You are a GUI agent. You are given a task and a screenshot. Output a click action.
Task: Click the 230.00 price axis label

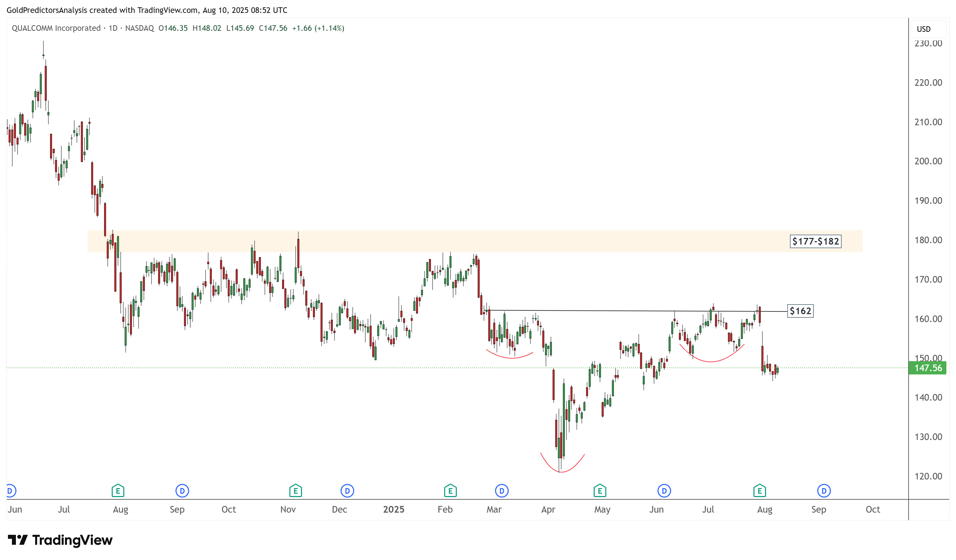(928, 43)
